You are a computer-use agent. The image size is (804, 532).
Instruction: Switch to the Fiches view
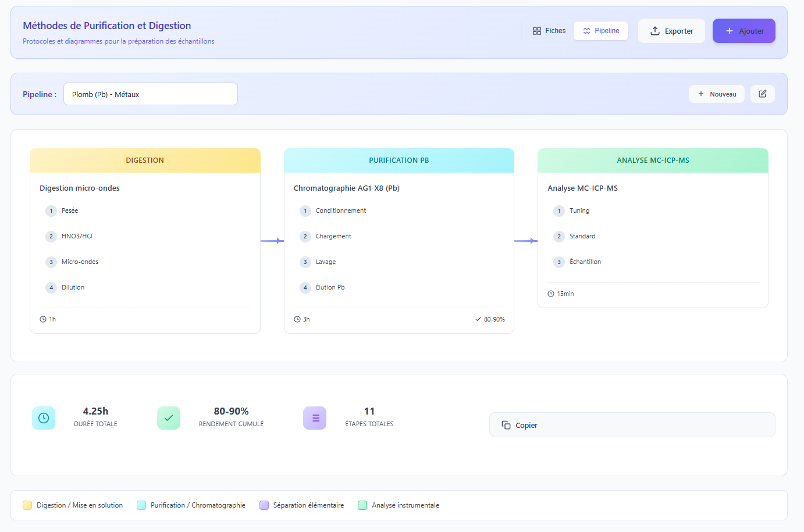[x=549, y=31]
